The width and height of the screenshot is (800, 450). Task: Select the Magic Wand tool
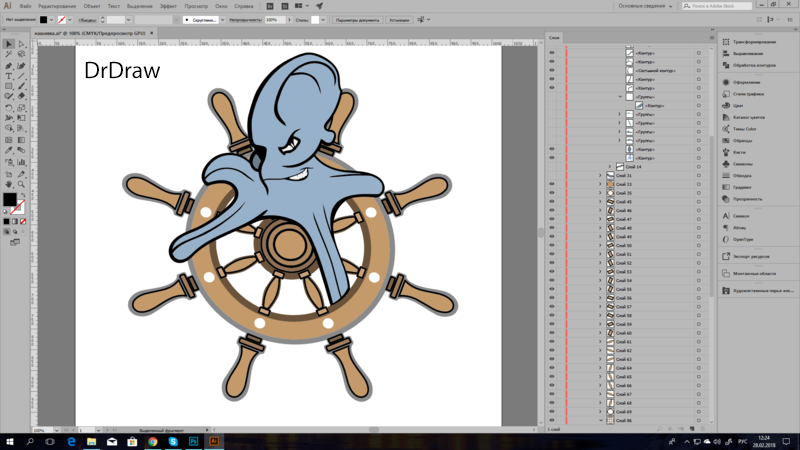[x=9, y=54]
